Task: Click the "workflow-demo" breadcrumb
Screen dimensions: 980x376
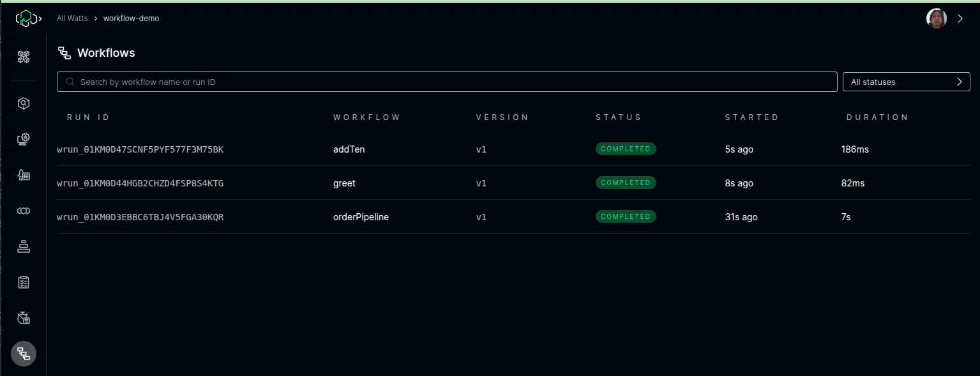Action: [x=131, y=18]
